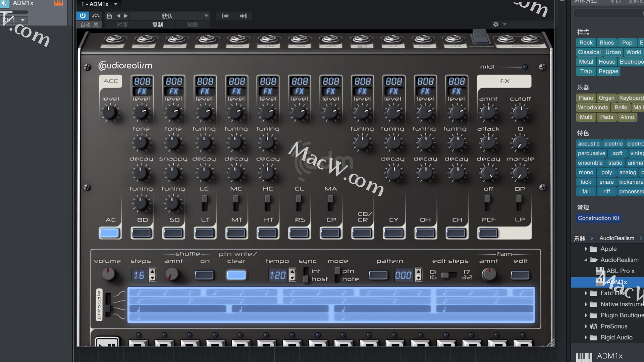Image resolution: width=644 pixels, height=362 pixels.
Task: Trigger the CY drum pad
Action: pyautogui.click(x=393, y=233)
